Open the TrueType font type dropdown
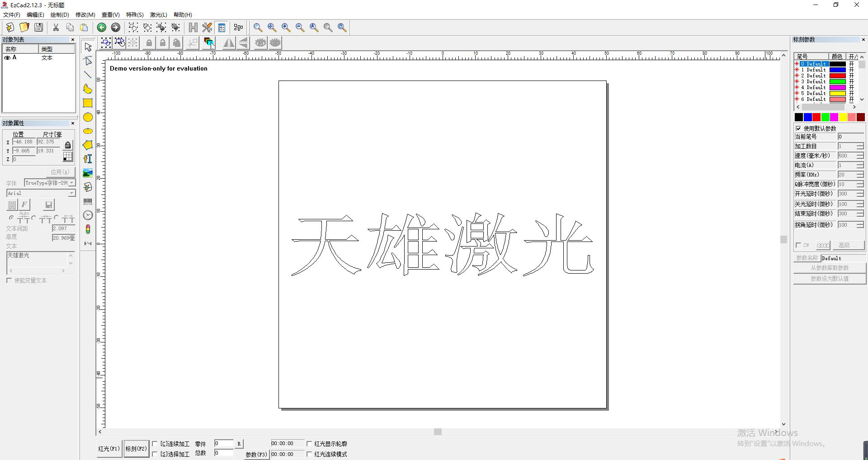This screenshot has width=868, height=460. [71, 183]
